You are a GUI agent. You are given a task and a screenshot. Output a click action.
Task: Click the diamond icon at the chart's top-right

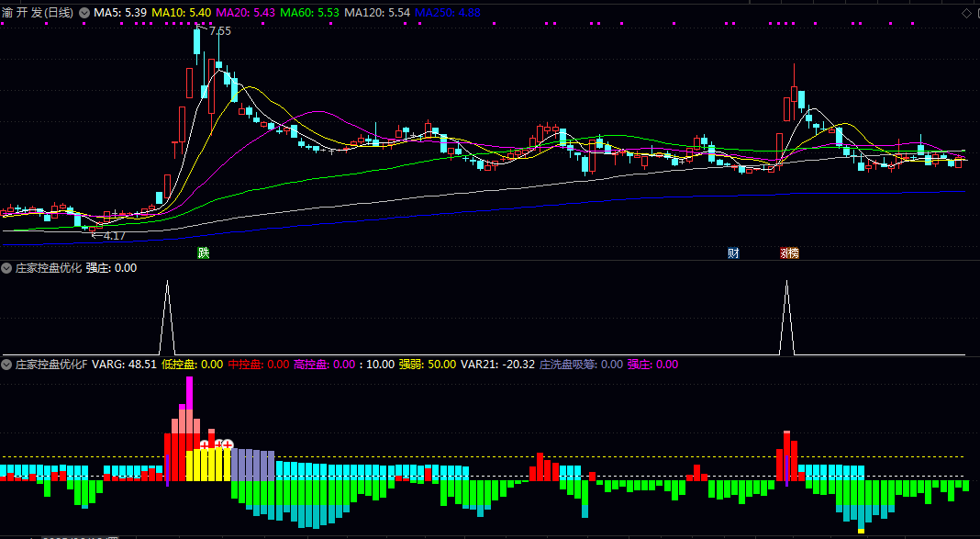tap(965, 13)
